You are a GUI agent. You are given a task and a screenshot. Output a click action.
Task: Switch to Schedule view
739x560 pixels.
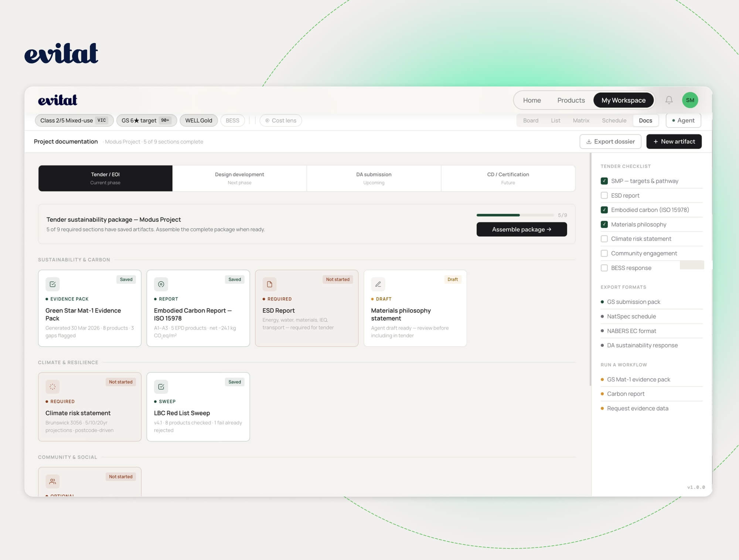click(x=614, y=121)
